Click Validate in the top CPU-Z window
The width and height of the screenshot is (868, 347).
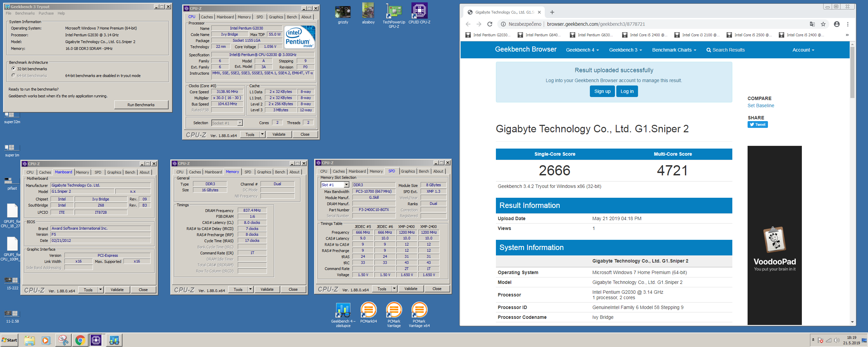[279, 134]
